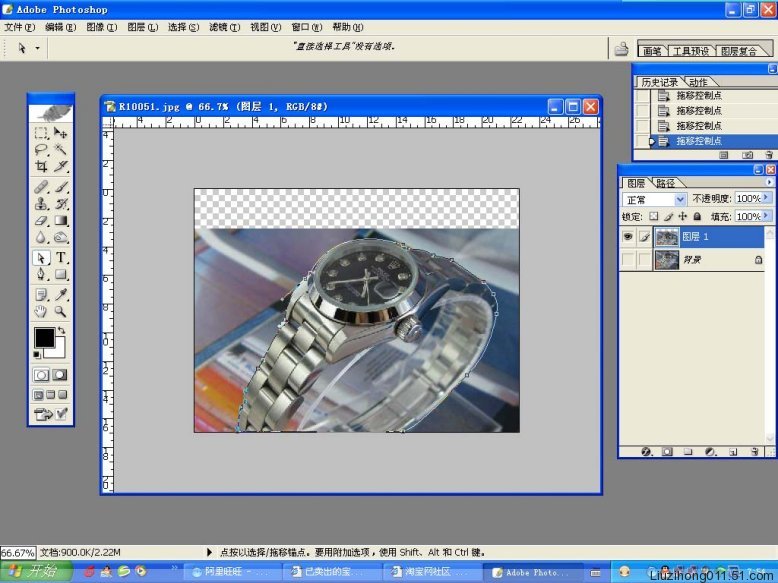The width and height of the screenshot is (778, 583).
Task: Select the Eraser tool
Action: coord(41,220)
